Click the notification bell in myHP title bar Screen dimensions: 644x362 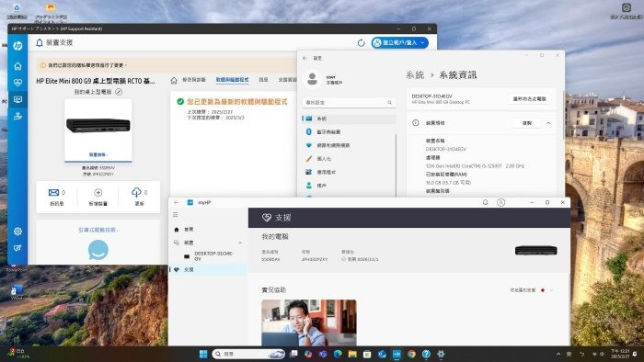[485, 202]
